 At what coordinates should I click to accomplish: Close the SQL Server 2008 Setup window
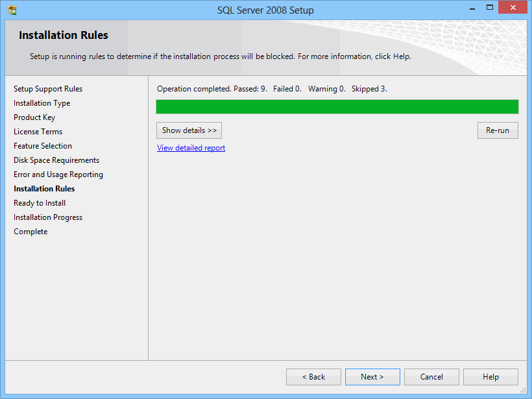[513, 8]
